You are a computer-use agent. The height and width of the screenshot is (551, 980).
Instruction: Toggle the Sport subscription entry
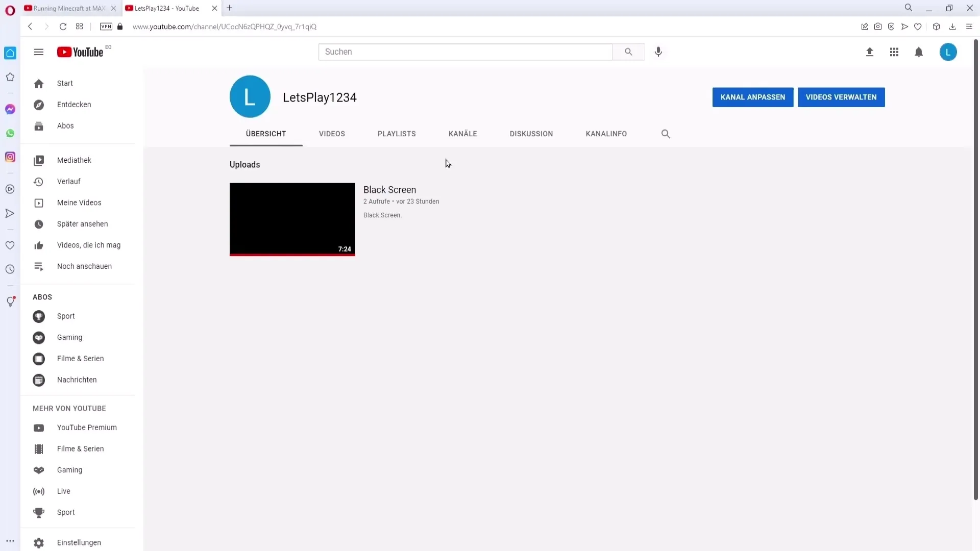(66, 315)
